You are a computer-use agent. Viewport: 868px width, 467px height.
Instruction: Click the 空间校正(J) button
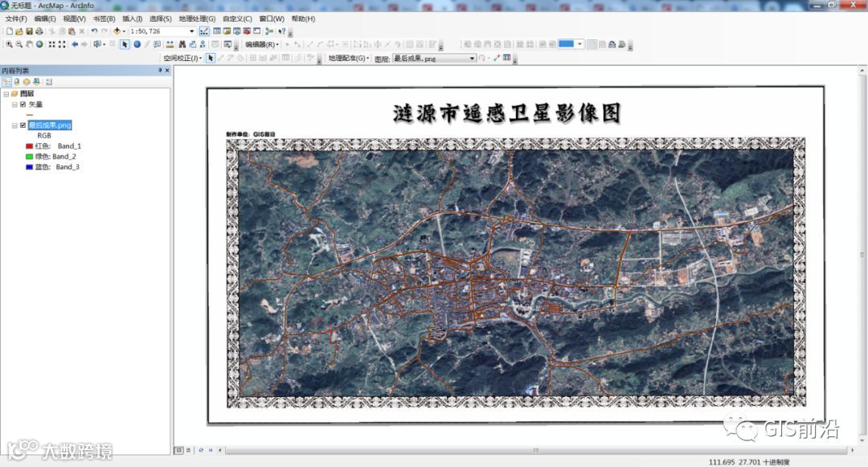click(x=182, y=58)
